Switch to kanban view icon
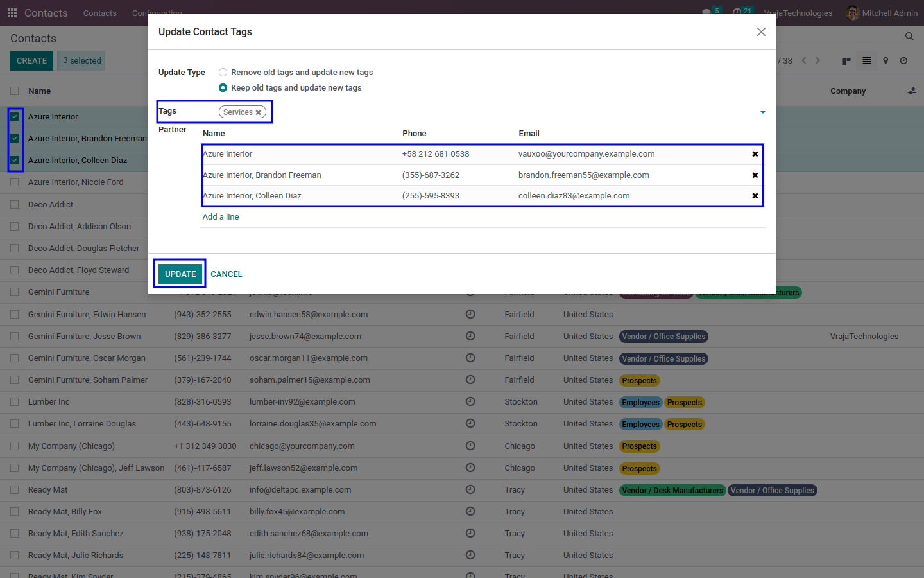Screen dimensions: 924x578 [846, 60]
